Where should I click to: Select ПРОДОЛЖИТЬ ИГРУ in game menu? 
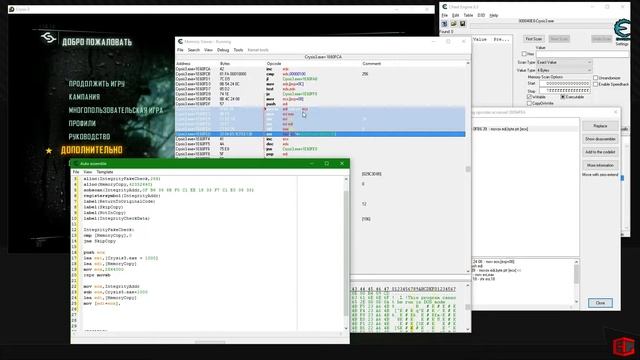(97, 84)
